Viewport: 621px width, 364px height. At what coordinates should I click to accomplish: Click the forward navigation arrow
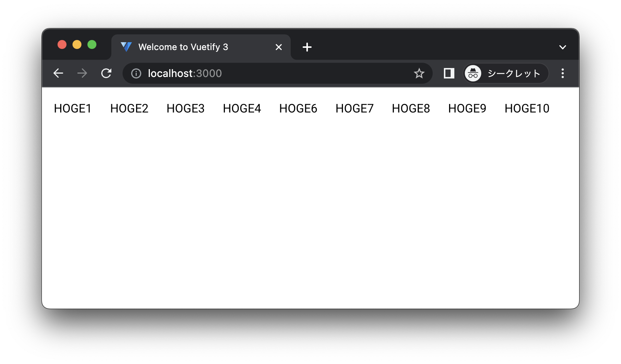(82, 73)
